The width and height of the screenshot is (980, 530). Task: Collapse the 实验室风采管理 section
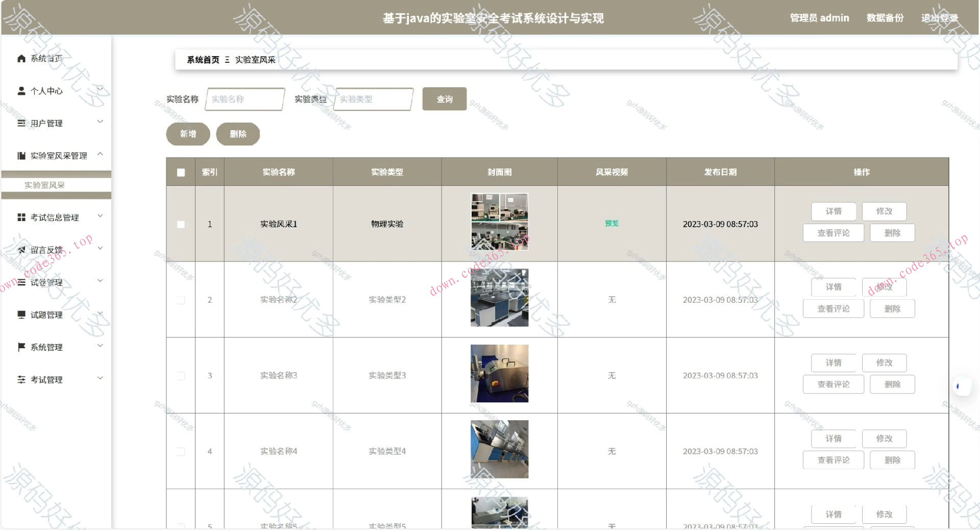[100, 154]
